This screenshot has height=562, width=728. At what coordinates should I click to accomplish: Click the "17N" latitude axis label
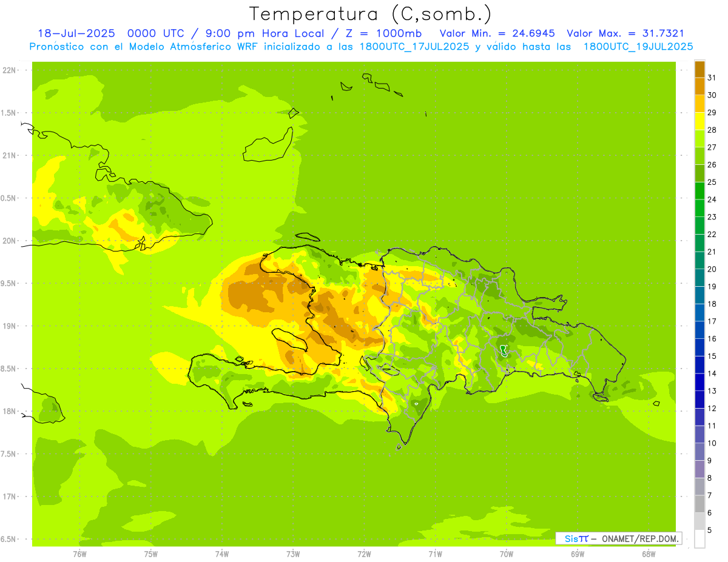10,497
